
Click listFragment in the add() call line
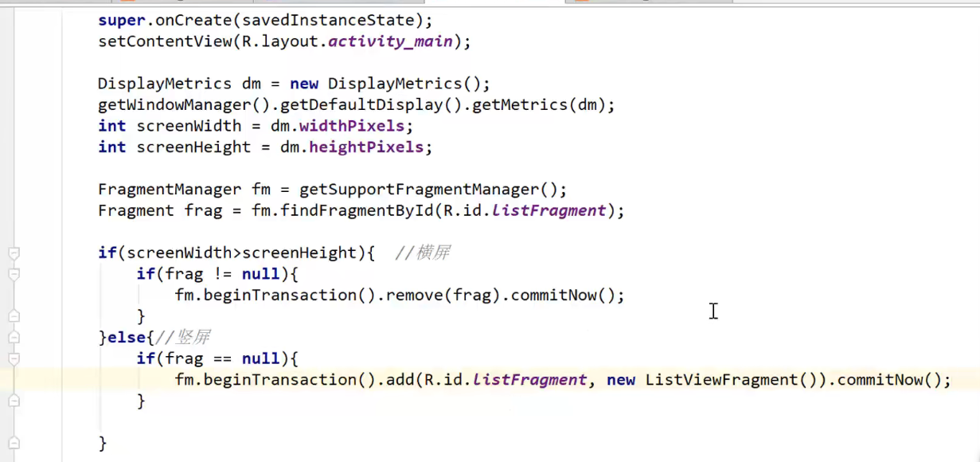[530, 380]
